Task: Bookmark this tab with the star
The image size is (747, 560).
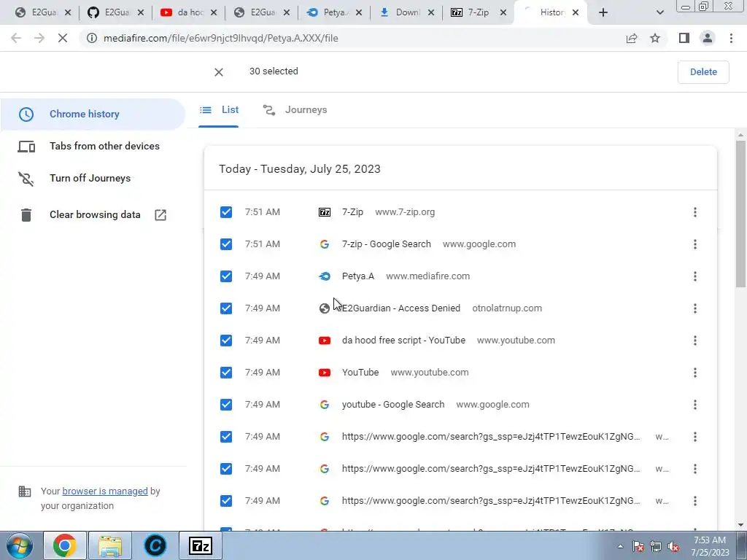Action: tap(655, 38)
